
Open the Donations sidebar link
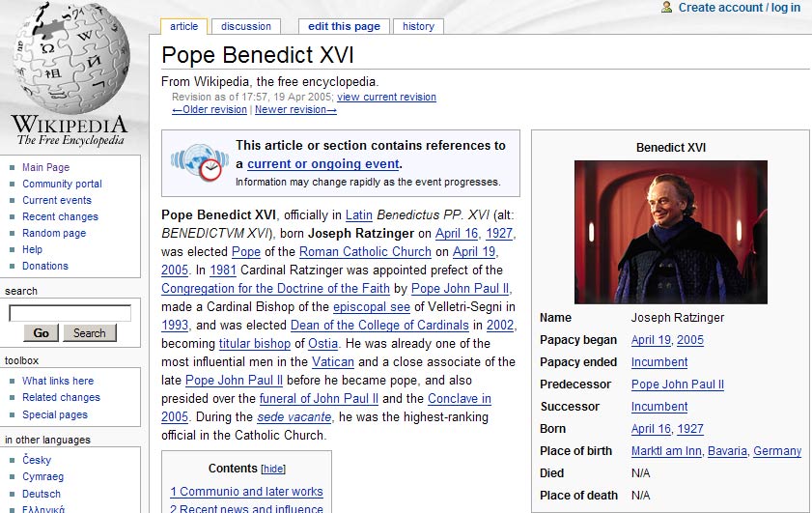coord(45,266)
